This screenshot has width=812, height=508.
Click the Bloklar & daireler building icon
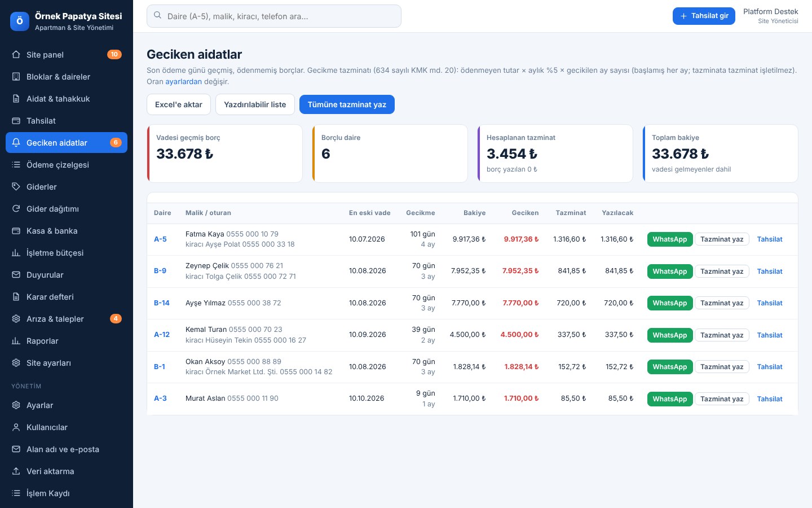16,77
